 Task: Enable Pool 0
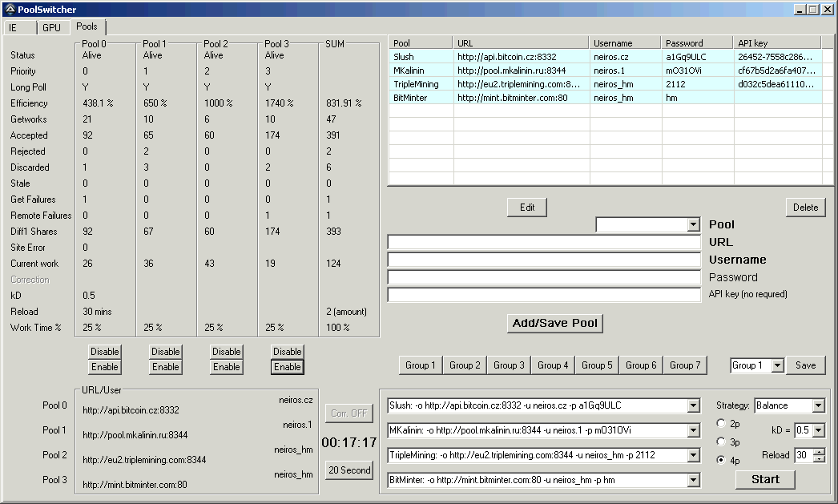coord(105,367)
